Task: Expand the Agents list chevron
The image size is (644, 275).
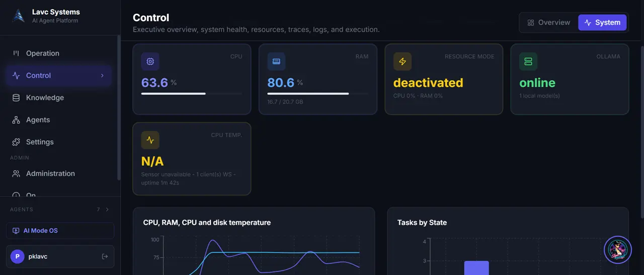Action: (x=107, y=210)
